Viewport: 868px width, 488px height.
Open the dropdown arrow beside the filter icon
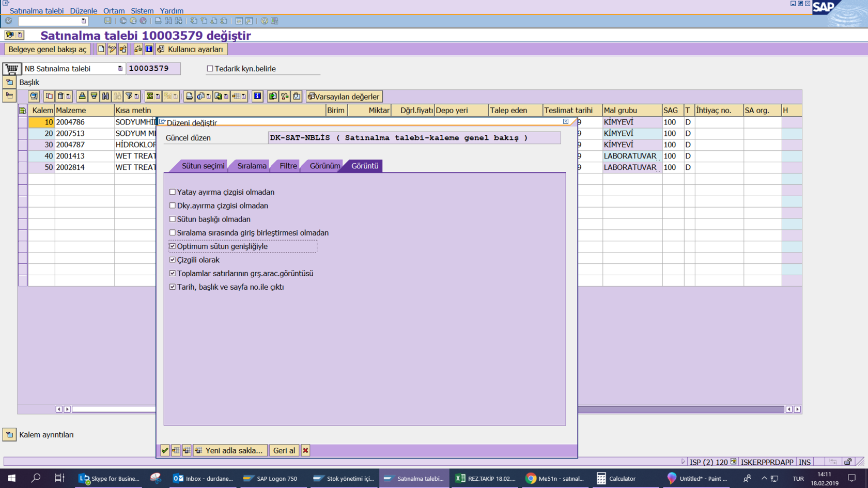(x=136, y=96)
